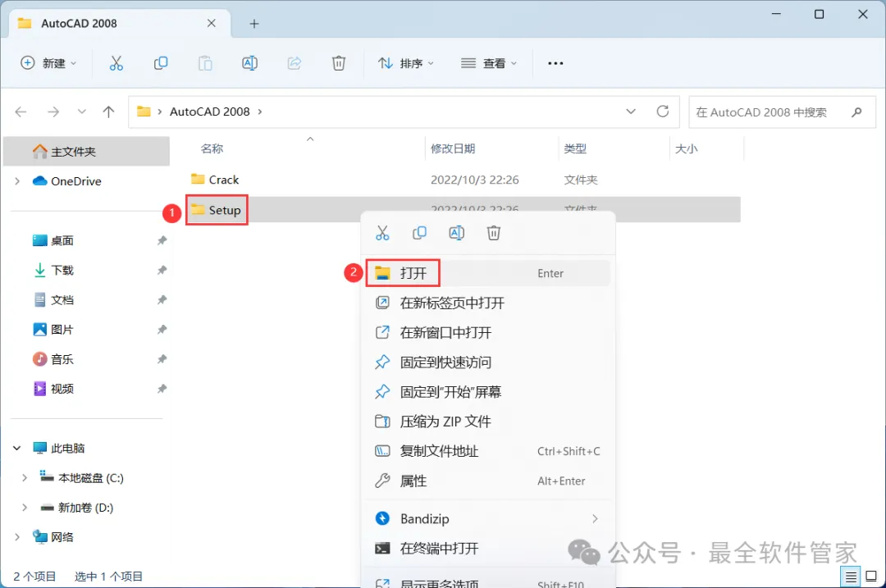Open the 查看 view dropdown
Screen dimensions: 886x588
pos(489,63)
